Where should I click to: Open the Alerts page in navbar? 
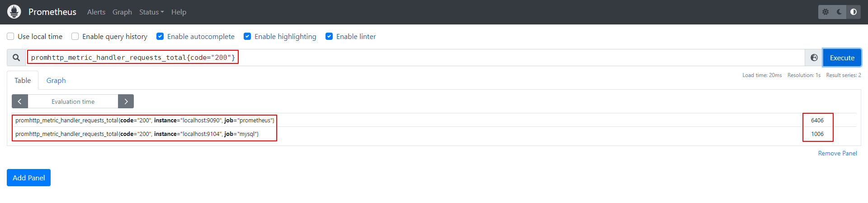tap(96, 12)
